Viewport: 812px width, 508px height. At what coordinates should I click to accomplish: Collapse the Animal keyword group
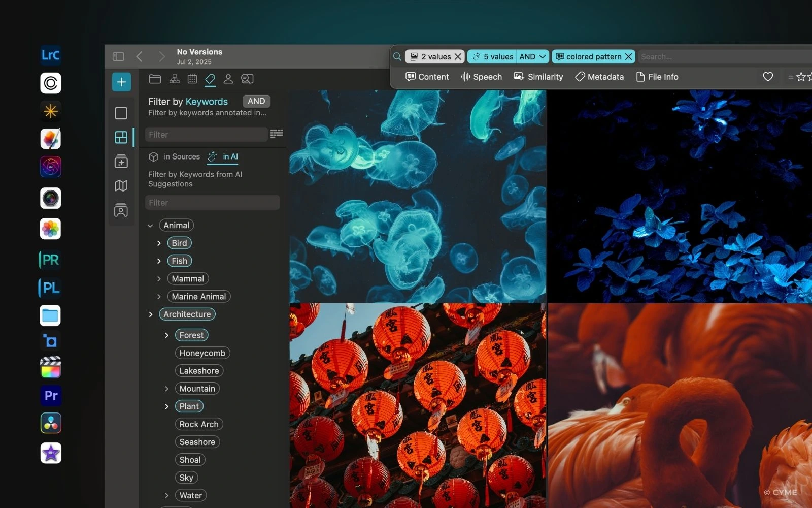click(x=150, y=226)
